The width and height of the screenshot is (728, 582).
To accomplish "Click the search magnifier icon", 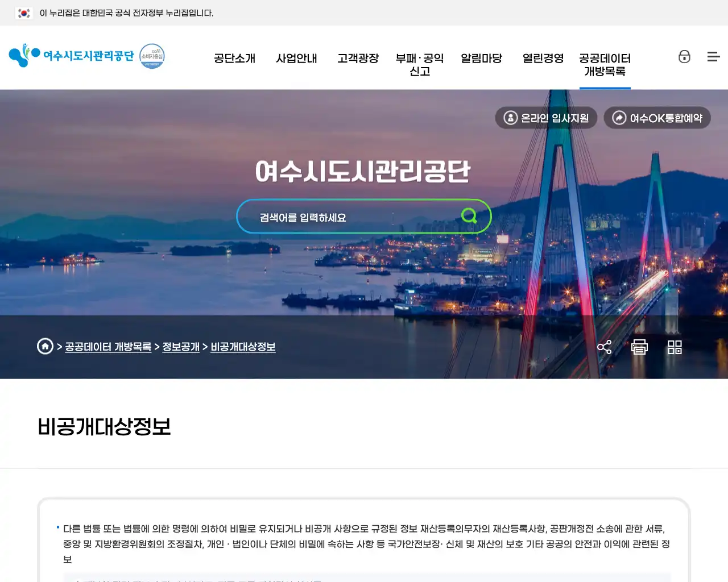I will [x=469, y=215].
